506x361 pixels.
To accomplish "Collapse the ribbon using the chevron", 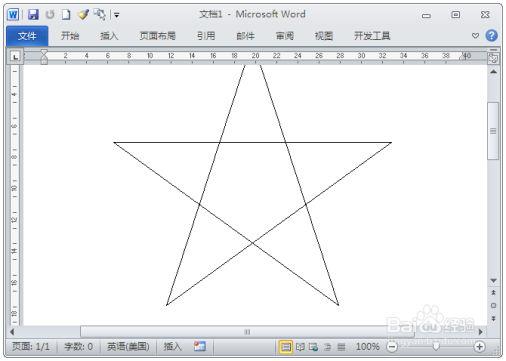I will [475, 35].
